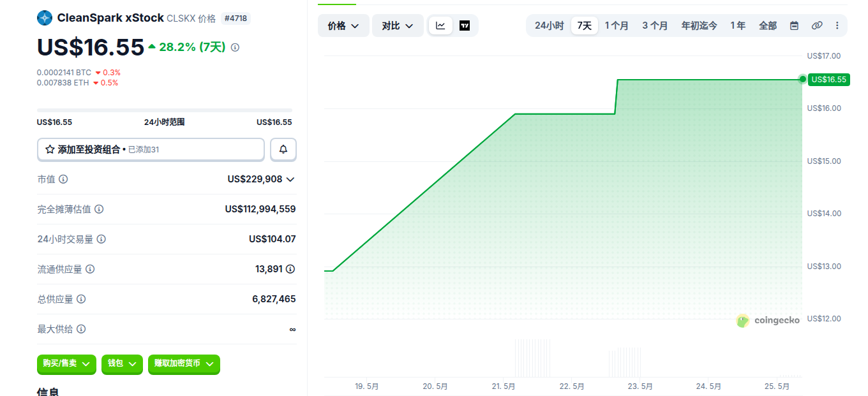Show info tooltip for 流通供应量 label
The width and height of the screenshot is (868, 396).
click(x=90, y=269)
